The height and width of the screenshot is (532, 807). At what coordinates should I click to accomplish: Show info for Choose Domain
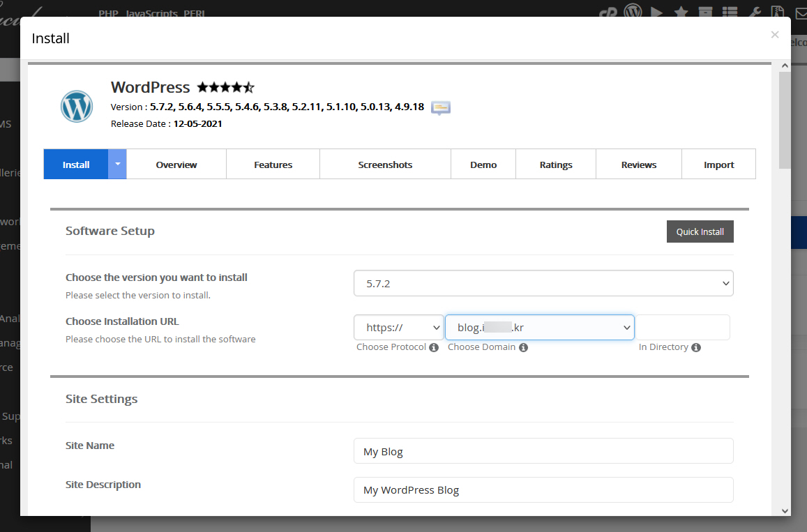click(x=523, y=347)
